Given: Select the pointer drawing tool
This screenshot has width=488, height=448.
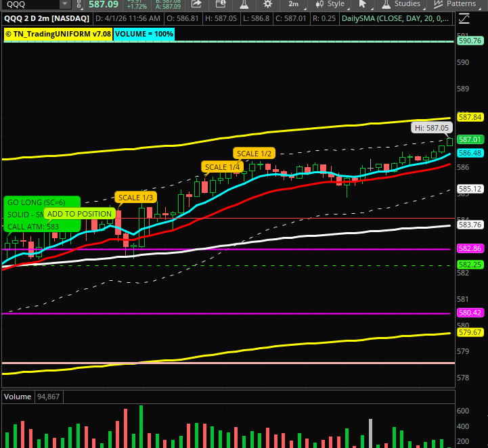Looking at the screenshot, I should (363, 4).
